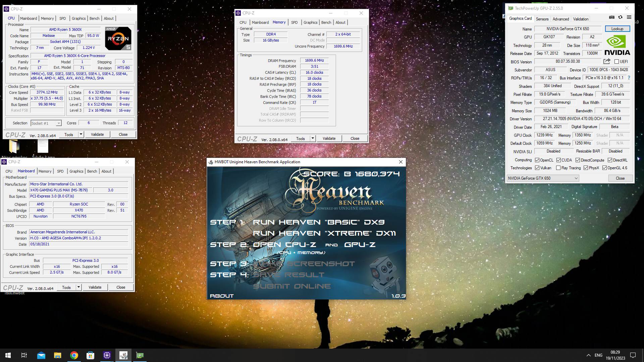644x362 pixels.
Task: Open Tools dropdown arrow in CPU-Z CPU window
Action: point(81,134)
